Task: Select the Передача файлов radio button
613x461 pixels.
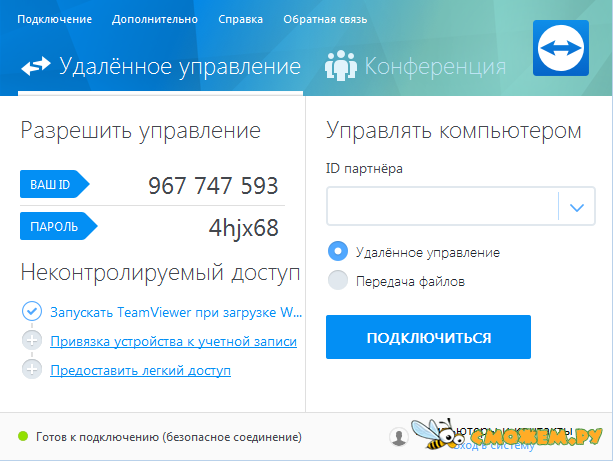Action: (x=338, y=280)
